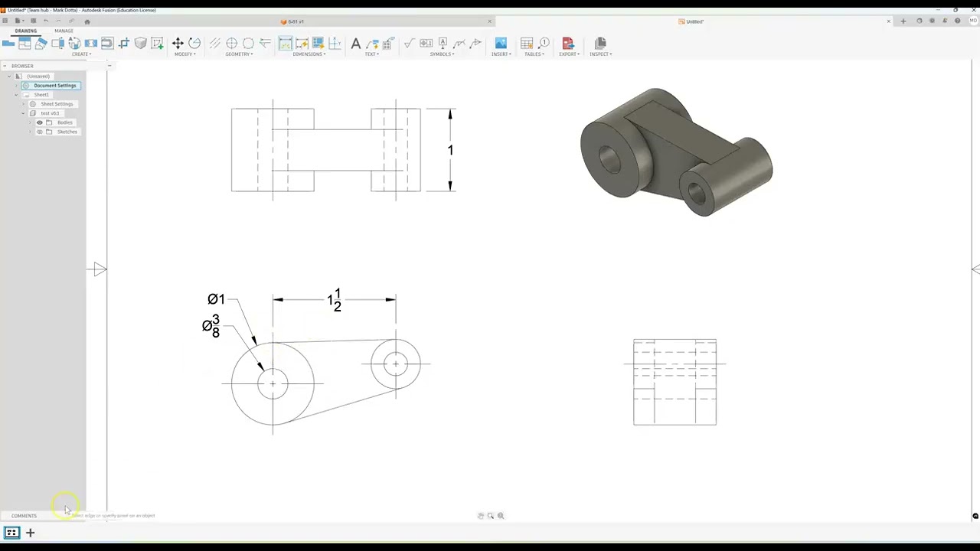980x551 pixels.
Task: Select the Center Mark Pattern tool
Action: 248,44
